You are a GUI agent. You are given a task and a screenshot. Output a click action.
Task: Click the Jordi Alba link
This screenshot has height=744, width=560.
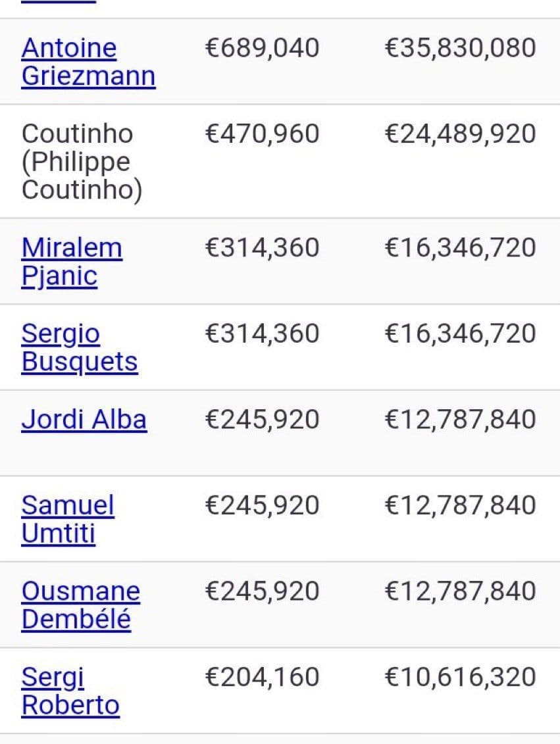coord(84,420)
